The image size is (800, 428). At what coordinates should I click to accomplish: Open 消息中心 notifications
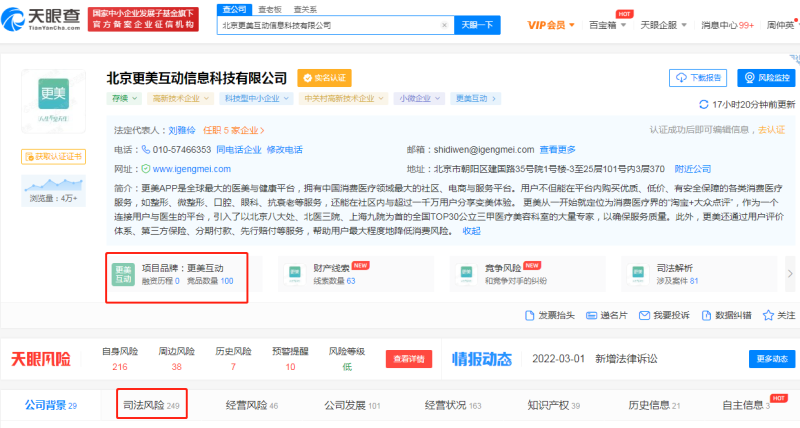(727, 25)
